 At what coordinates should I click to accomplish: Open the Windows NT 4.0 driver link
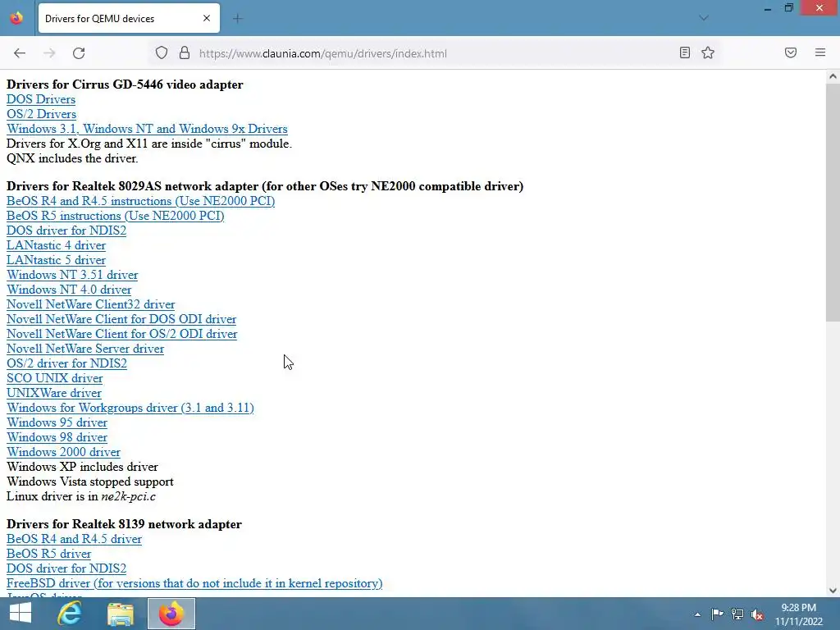pyautogui.click(x=69, y=290)
